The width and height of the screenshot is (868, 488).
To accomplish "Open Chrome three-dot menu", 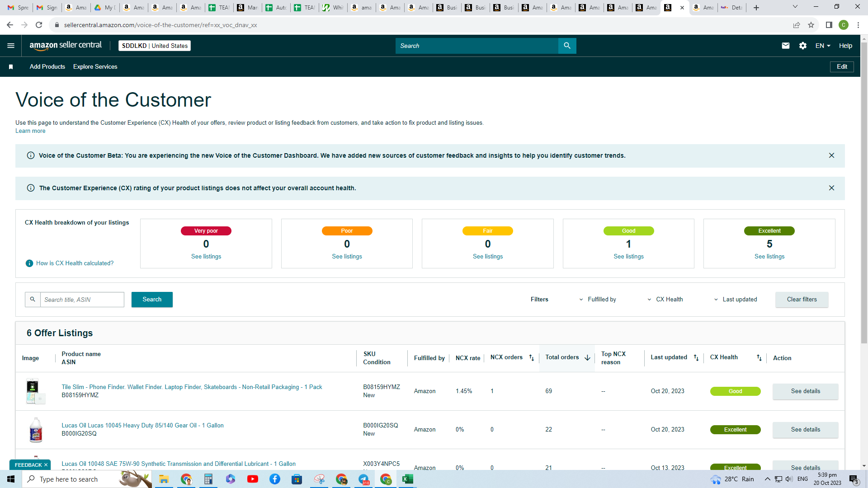I will [x=858, y=25].
